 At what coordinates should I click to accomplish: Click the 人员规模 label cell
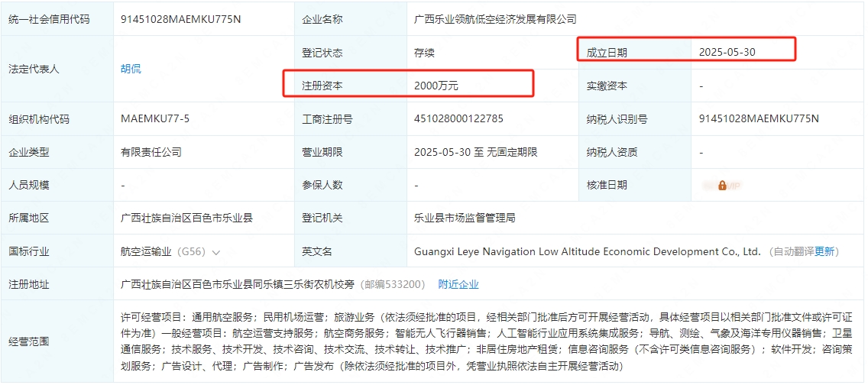tap(57, 186)
